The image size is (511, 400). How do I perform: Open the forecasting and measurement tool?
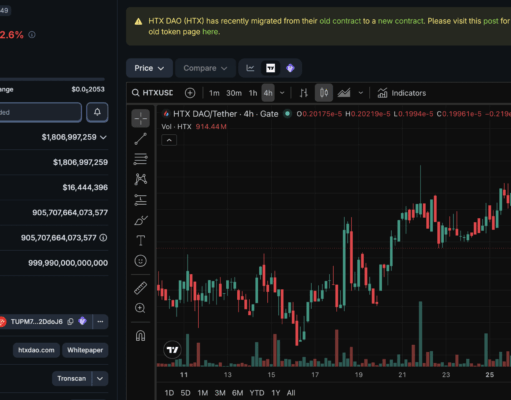tap(140, 200)
